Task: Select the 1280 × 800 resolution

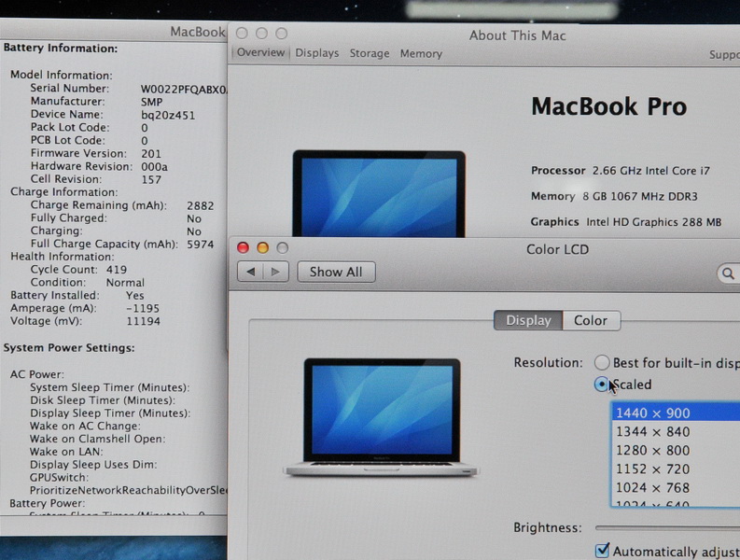Action: pos(676,451)
